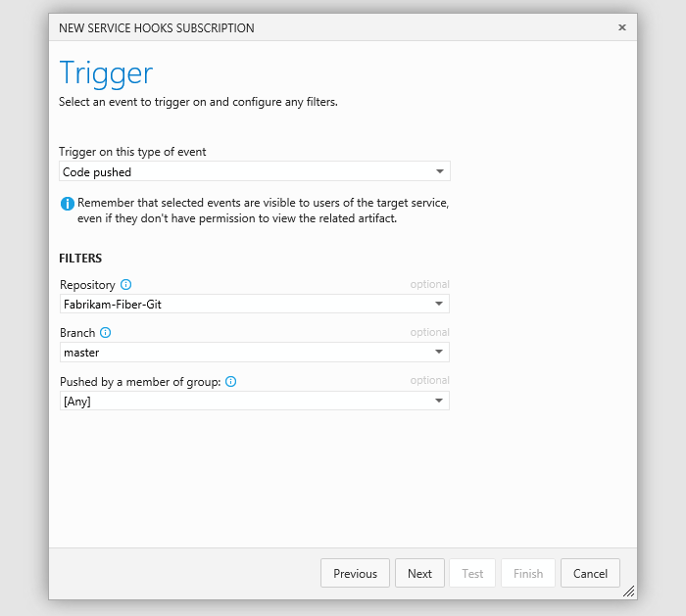The height and width of the screenshot is (616, 686).
Task: Open the 'Trigger on this type of event' dropdown
Action: click(255, 171)
